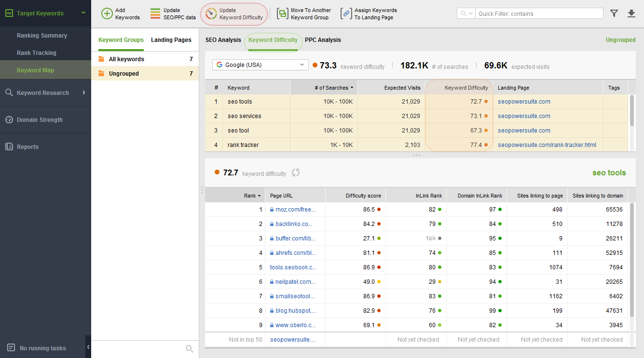Select the 'seo services' keyword row
The width and height of the screenshot is (644, 358).
[x=416, y=116]
